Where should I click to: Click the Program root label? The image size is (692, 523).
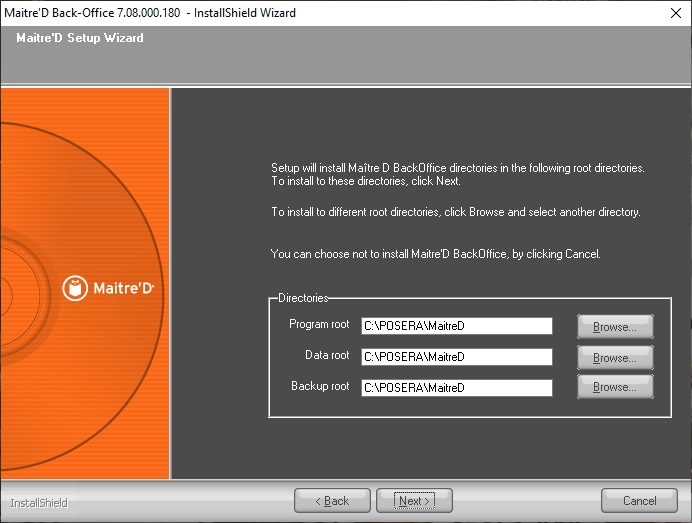pyautogui.click(x=319, y=325)
